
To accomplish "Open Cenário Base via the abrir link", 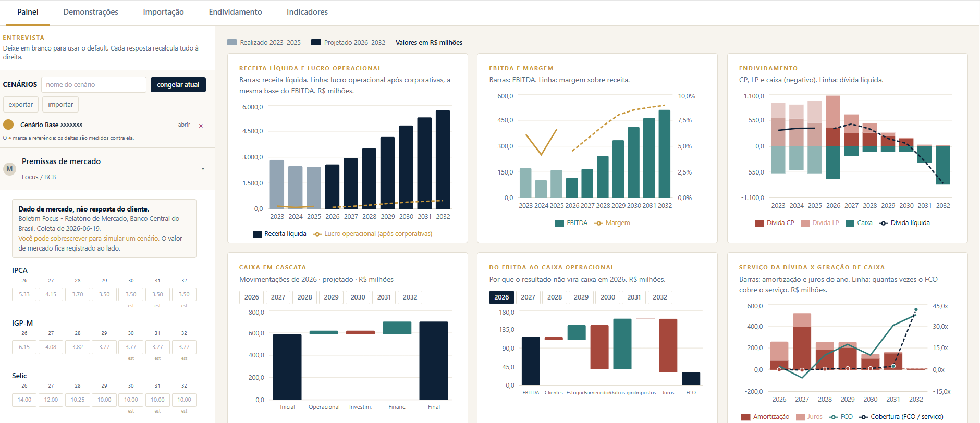I will 184,125.
